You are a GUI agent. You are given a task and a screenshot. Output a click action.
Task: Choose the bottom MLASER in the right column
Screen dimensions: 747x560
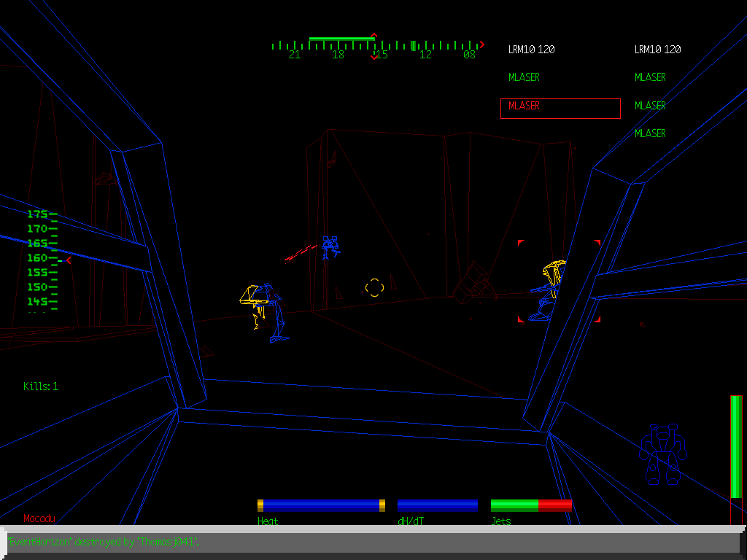coord(650,133)
